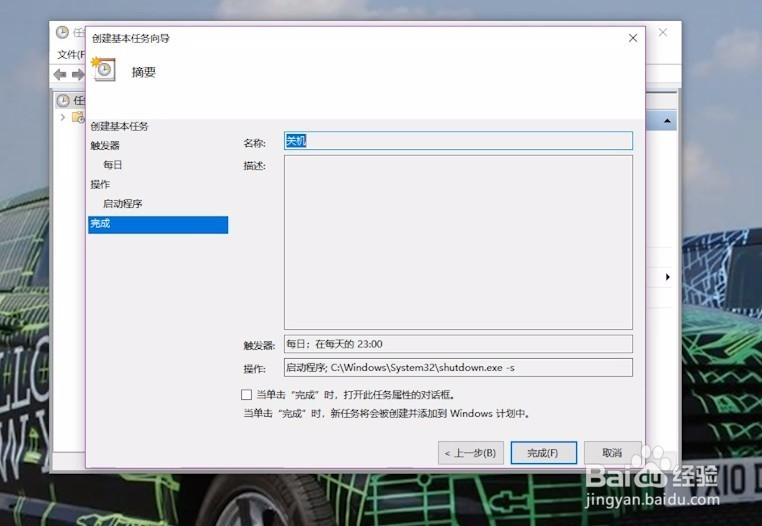Click inside the 描述 description box
The height and width of the screenshot is (526, 762).
(458, 242)
